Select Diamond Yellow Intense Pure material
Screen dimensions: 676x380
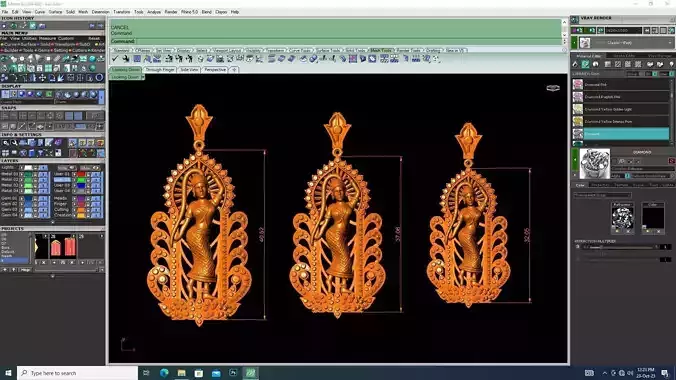[621, 121]
